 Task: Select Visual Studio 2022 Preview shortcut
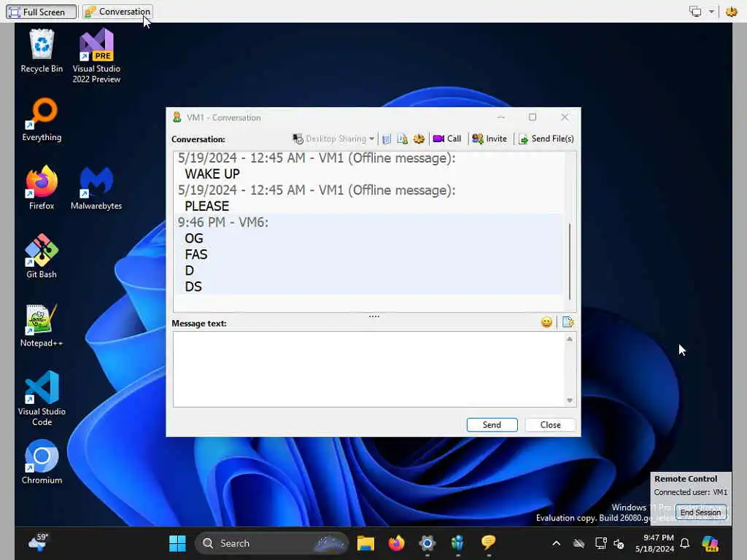[96, 56]
